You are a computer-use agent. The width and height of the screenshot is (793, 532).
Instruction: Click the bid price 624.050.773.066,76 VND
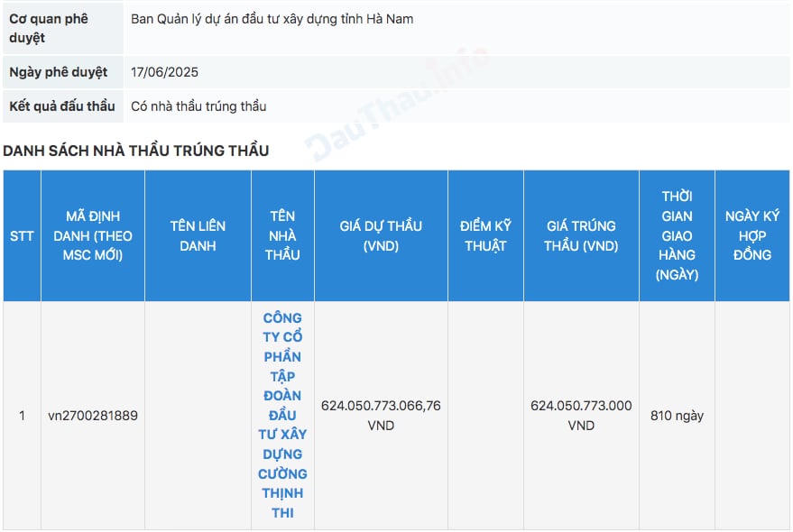(x=381, y=415)
